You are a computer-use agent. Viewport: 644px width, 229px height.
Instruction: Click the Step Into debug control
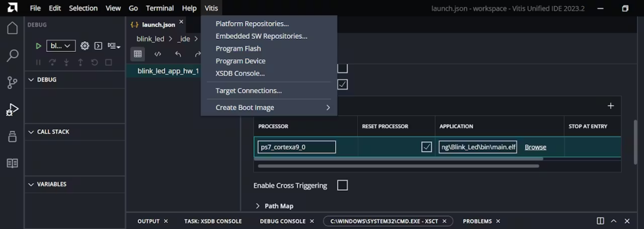tap(66, 63)
